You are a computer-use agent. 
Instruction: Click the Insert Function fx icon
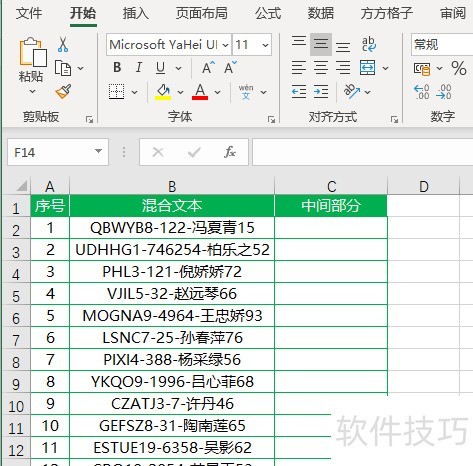point(230,152)
